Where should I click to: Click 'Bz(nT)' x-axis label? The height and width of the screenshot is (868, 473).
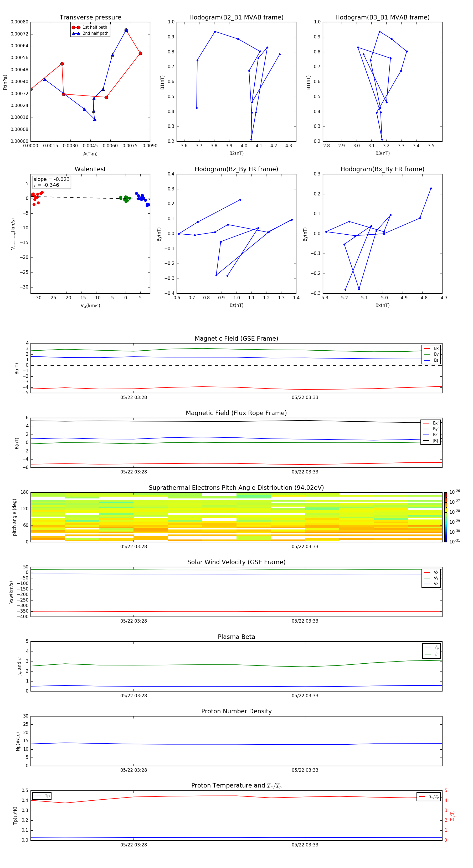(236, 305)
